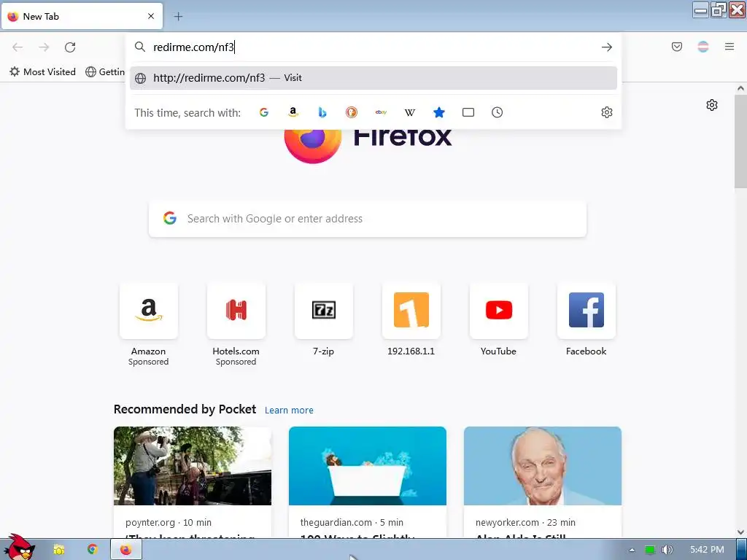The image size is (747, 560).
Task: Open the theguardian.com Pocket story
Action: click(368, 483)
